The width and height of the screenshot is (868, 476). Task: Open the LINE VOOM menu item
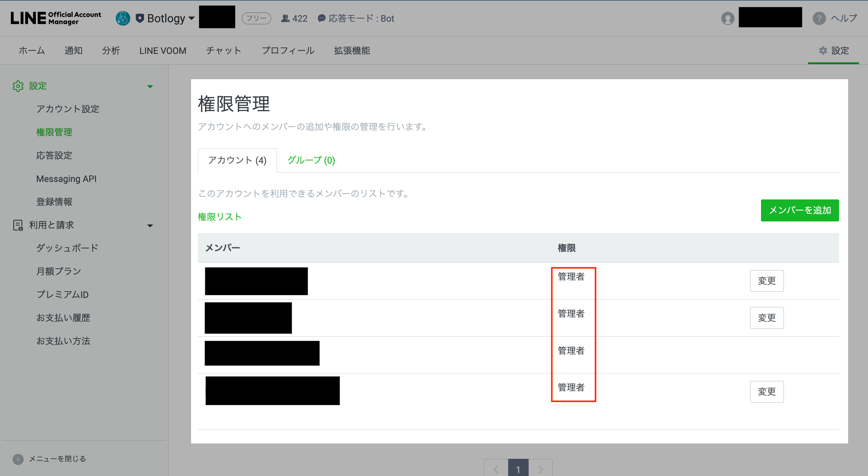[162, 51]
